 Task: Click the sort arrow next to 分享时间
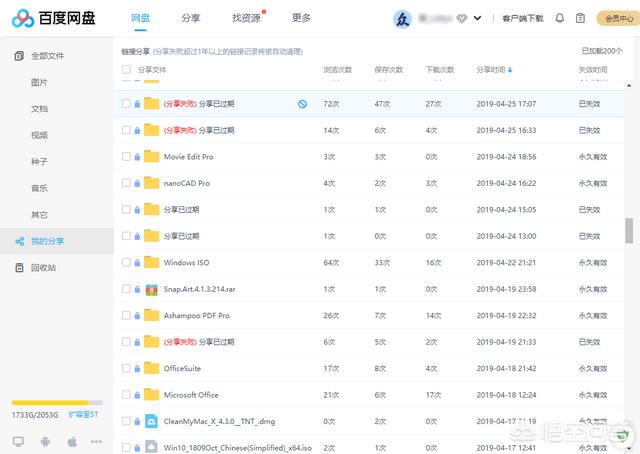point(510,70)
